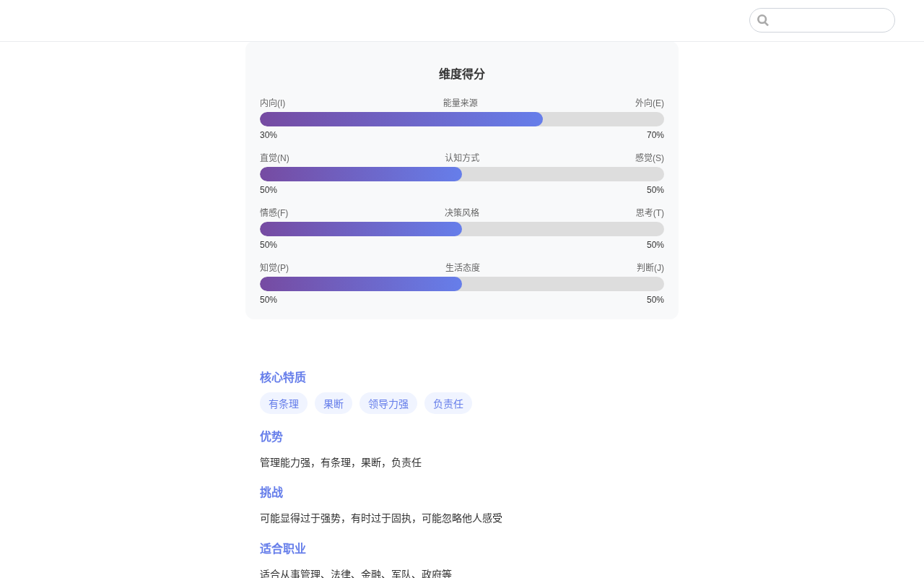Open the 核心特质 section heading
Image resolution: width=924 pixels, height=578 pixels.
coord(282,376)
